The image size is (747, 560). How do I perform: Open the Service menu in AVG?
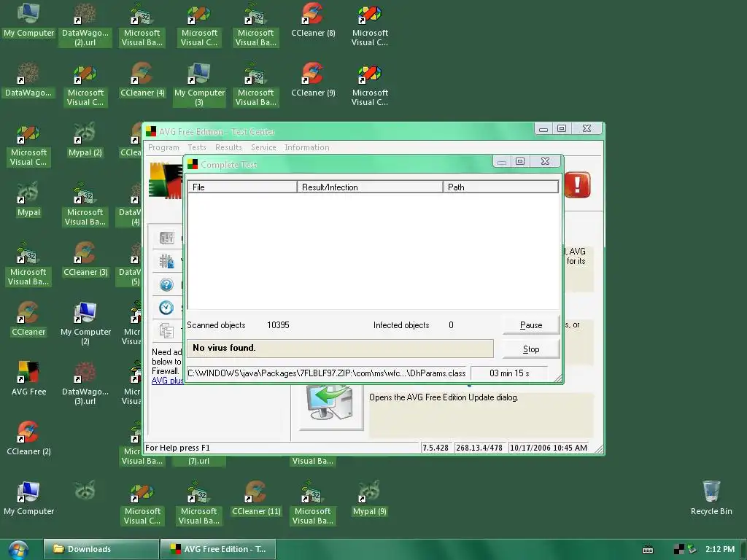click(x=263, y=147)
